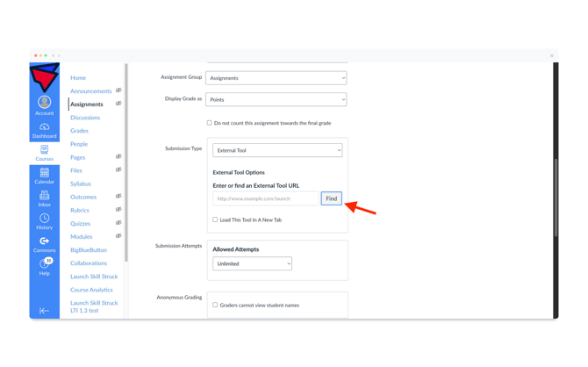The image size is (588, 367).
Task: Open Grades in course navigation
Action: pyautogui.click(x=79, y=131)
